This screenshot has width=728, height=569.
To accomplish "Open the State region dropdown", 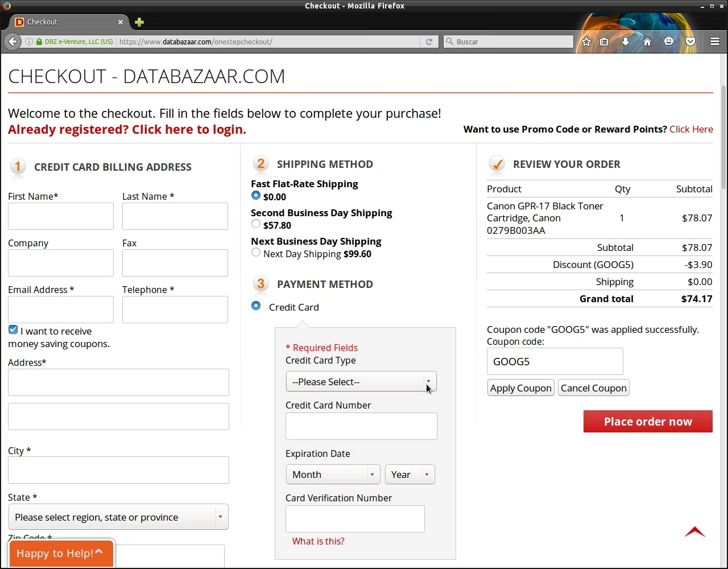I will (x=118, y=517).
